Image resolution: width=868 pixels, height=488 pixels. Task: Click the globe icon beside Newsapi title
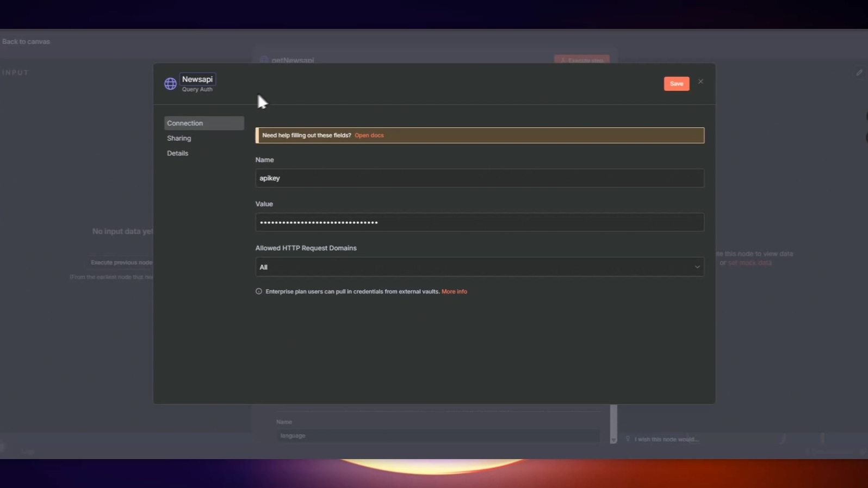pyautogui.click(x=170, y=84)
